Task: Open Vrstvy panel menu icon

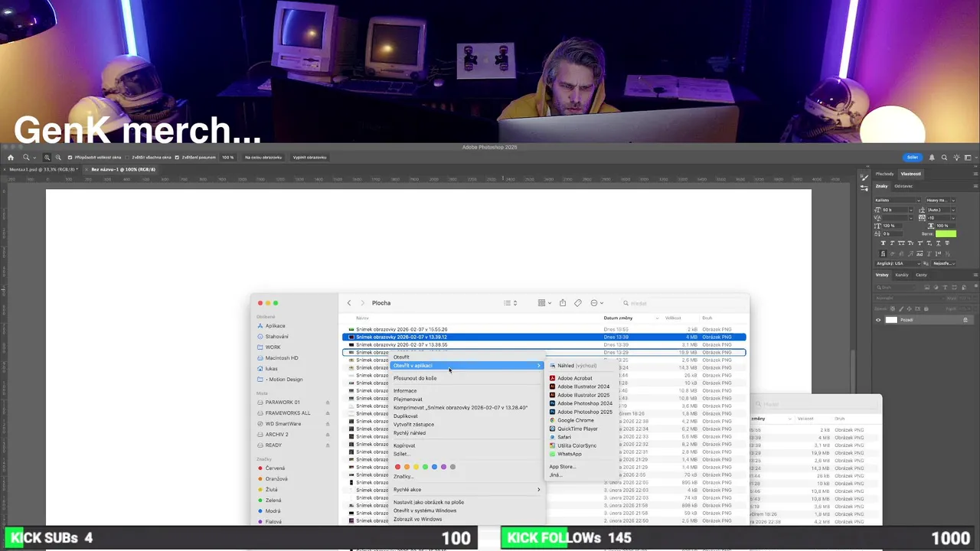Action: (975, 275)
